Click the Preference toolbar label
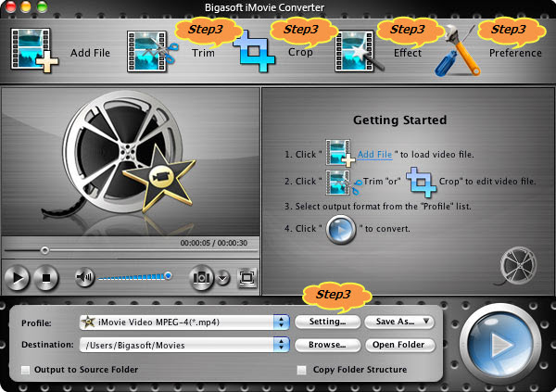Viewport: 556px width, 392px height. [x=515, y=53]
